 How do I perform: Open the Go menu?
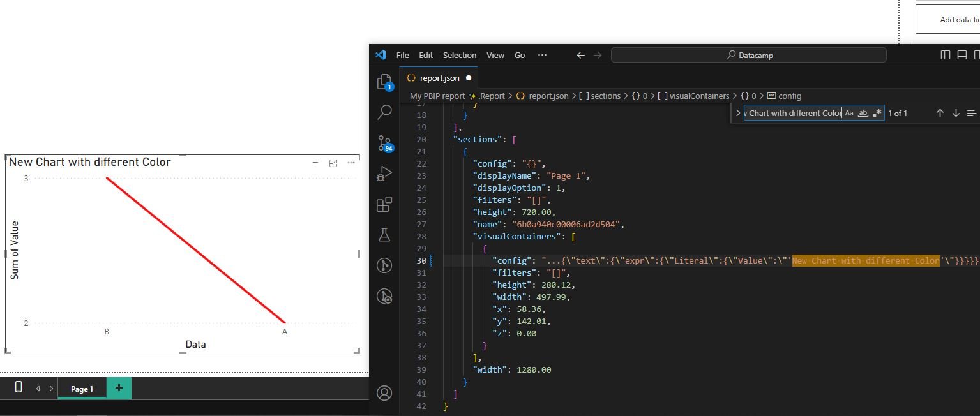(x=520, y=55)
